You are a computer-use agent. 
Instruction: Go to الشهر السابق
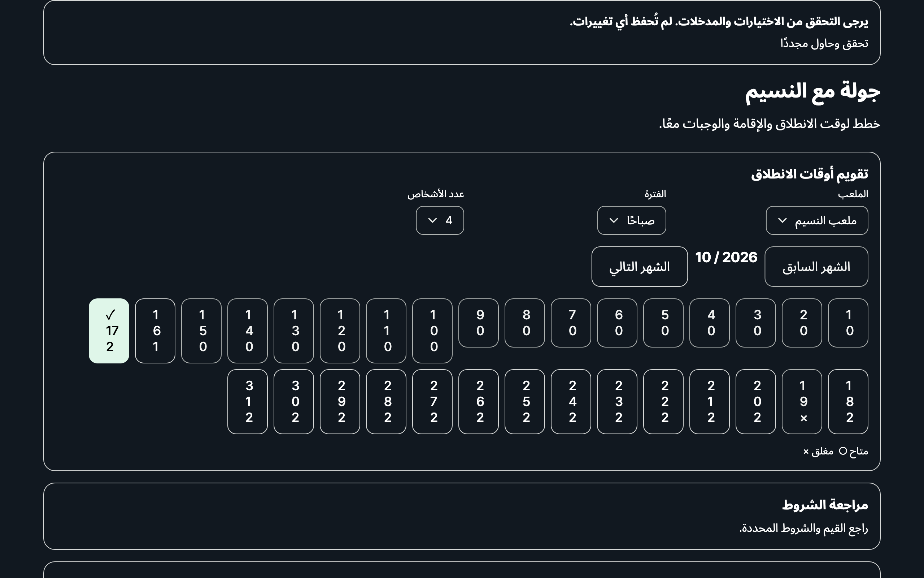click(x=816, y=267)
